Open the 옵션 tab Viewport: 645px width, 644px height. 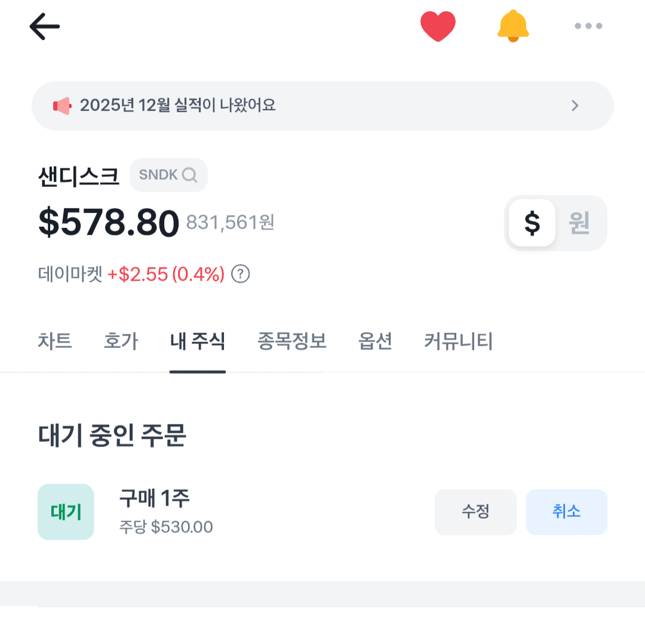tap(375, 342)
